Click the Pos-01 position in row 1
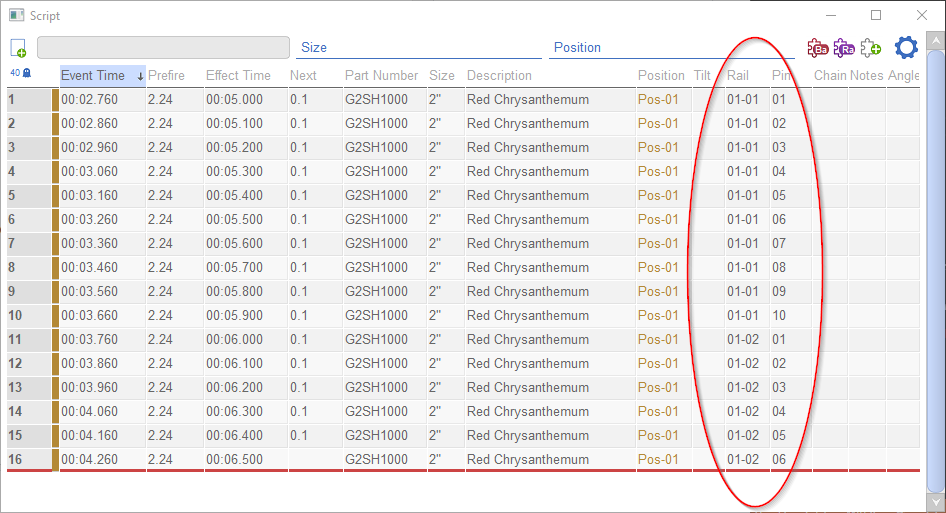The width and height of the screenshot is (946, 513). pos(658,100)
